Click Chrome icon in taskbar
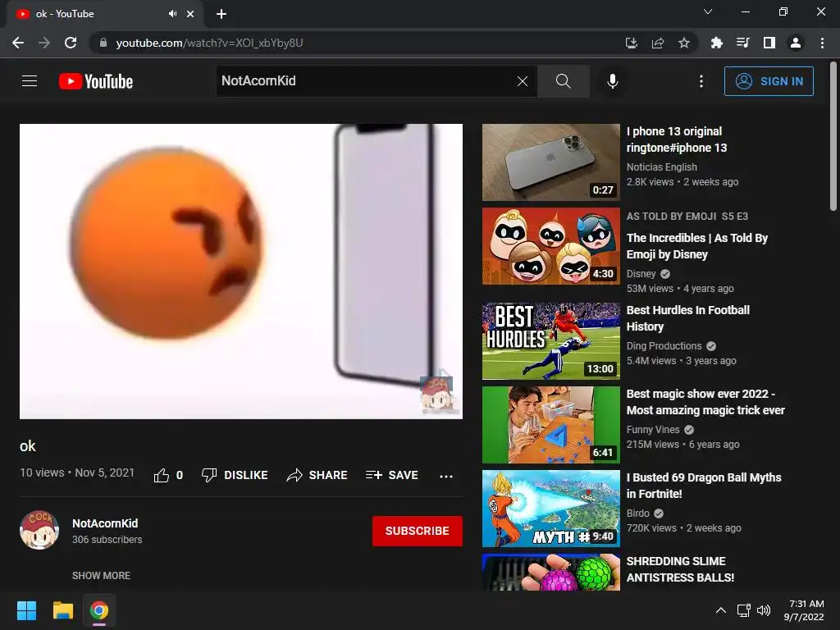840x630 pixels. coord(99,610)
